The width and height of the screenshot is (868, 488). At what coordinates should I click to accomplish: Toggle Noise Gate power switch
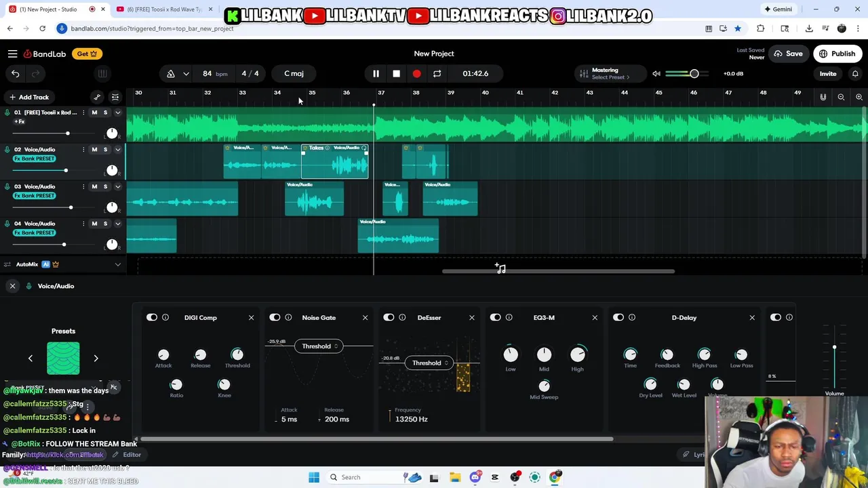coord(275,317)
